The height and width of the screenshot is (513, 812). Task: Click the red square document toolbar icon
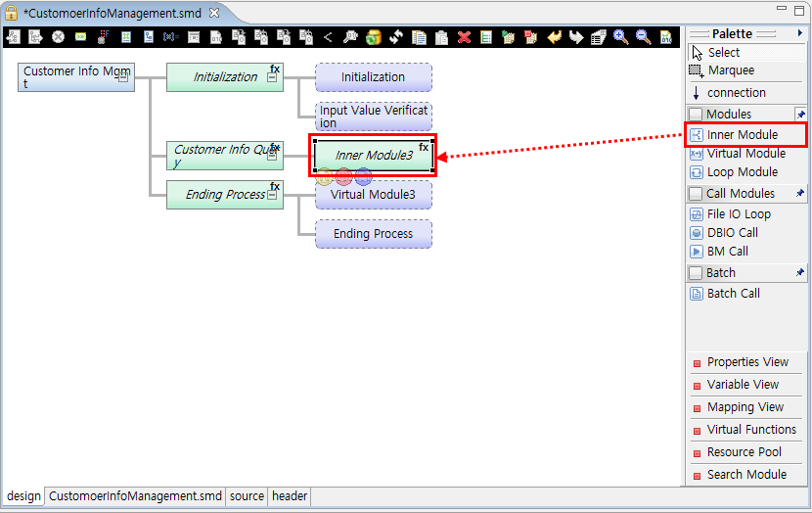(x=531, y=37)
